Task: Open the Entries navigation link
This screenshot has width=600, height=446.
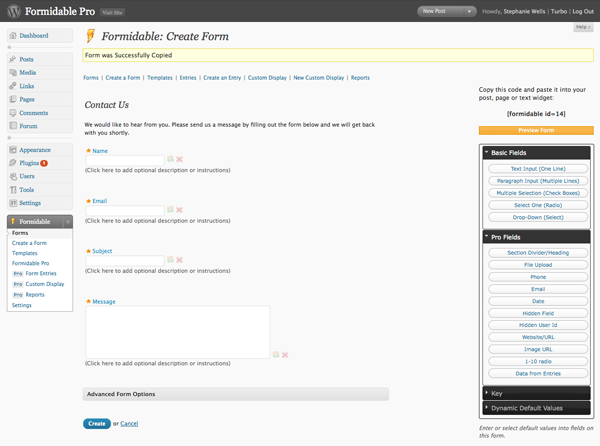Action: pyautogui.click(x=188, y=78)
